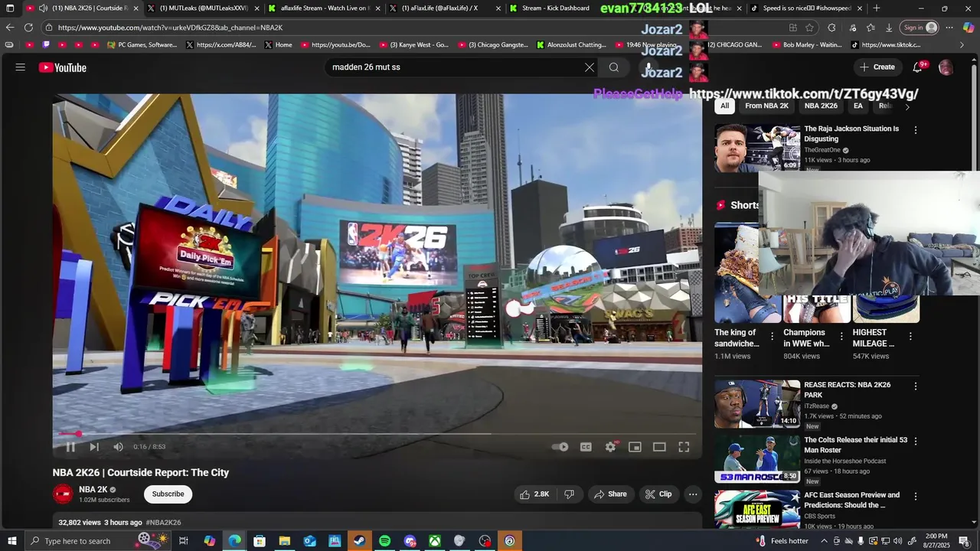Create a clip of the video
980x551 pixels.
[x=658, y=494]
